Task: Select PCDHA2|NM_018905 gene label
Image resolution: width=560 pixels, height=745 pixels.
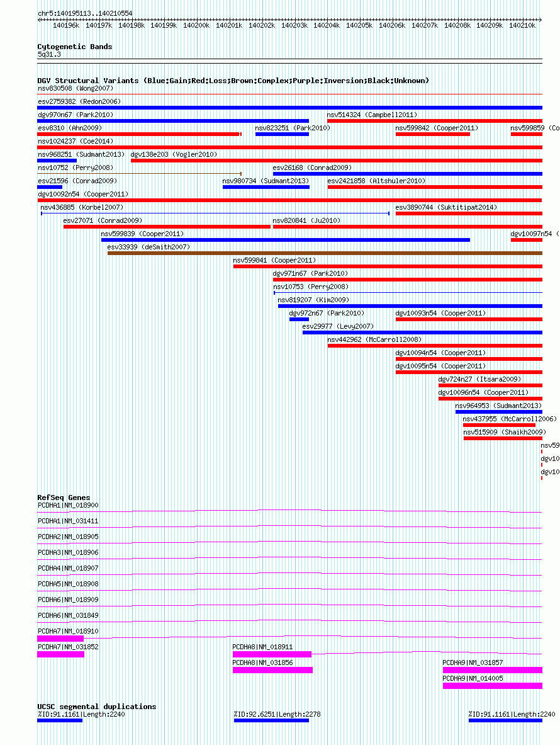Action: pos(68,537)
